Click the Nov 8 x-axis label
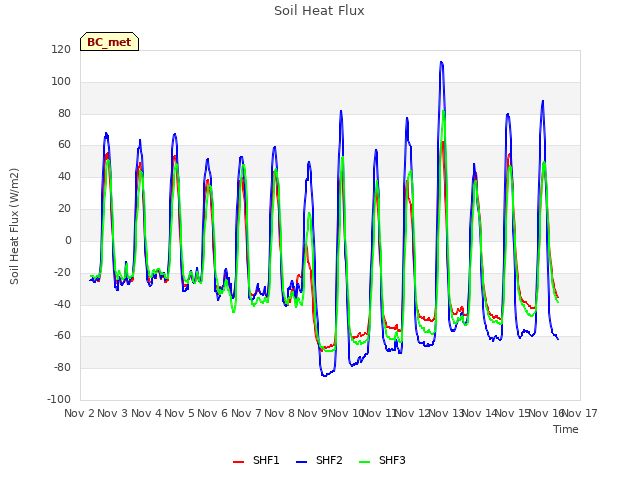The image size is (640, 480). [x=279, y=413]
